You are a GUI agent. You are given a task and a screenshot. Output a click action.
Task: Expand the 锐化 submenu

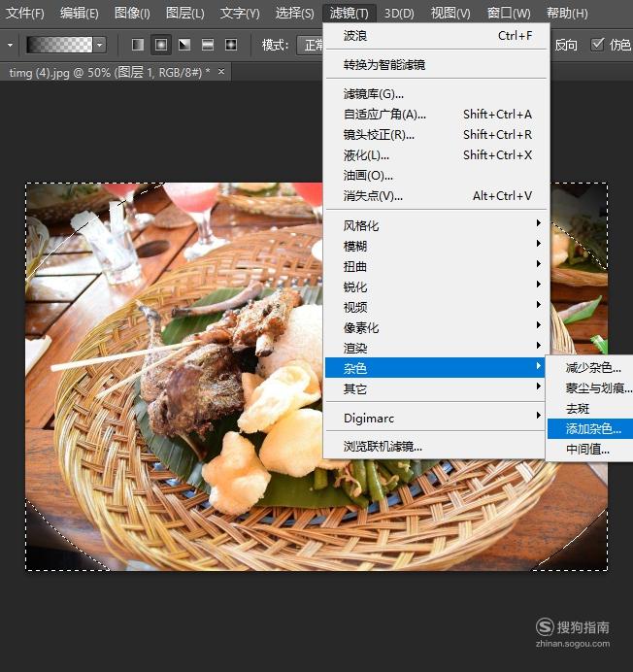click(436, 286)
